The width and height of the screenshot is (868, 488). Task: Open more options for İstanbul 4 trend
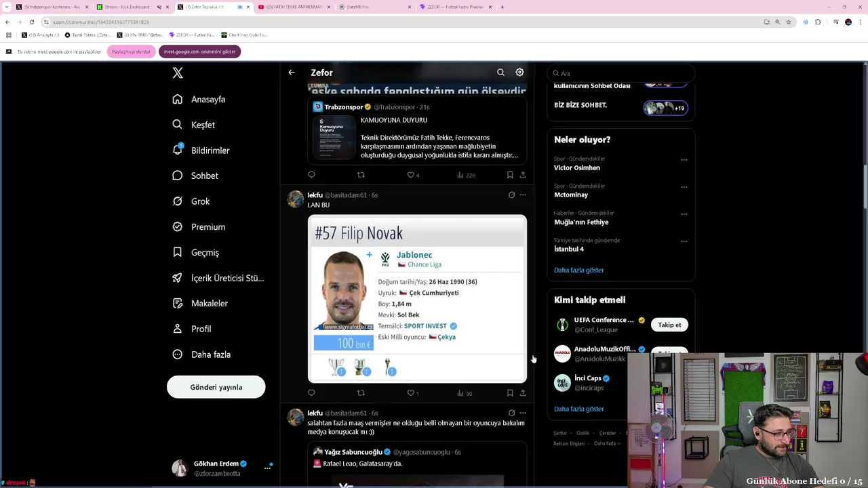click(x=684, y=241)
